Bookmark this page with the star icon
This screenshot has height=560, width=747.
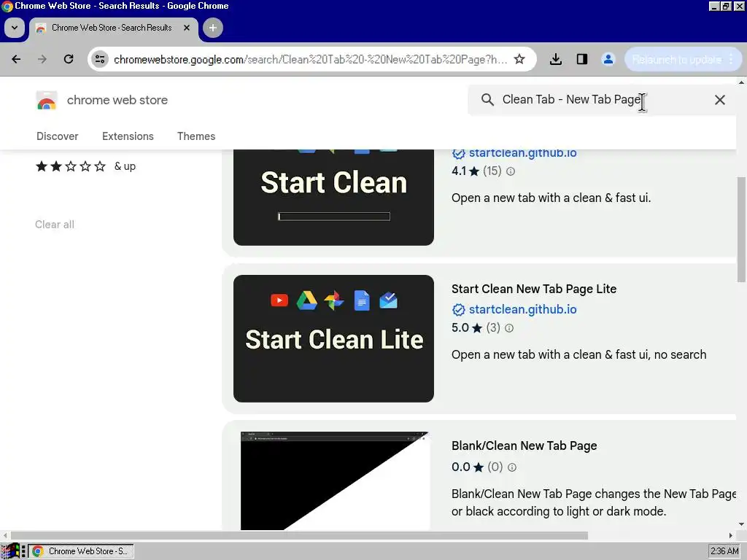(x=519, y=59)
